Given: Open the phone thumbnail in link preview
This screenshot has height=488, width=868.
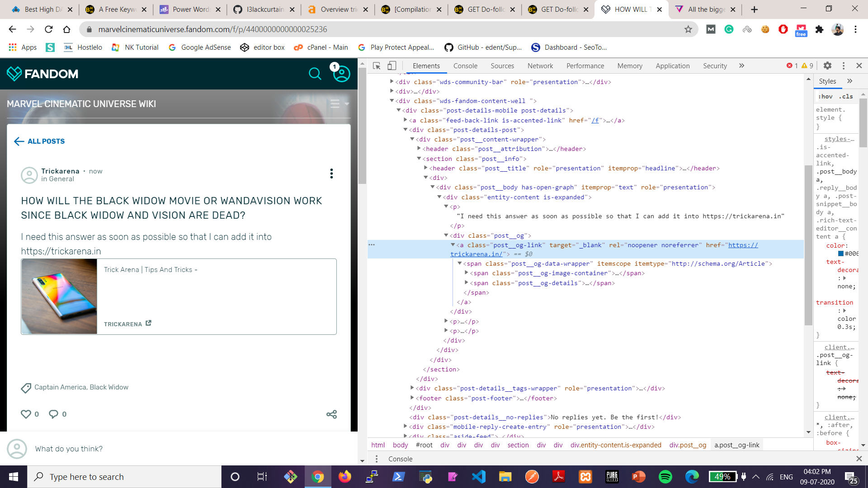Looking at the screenshot, I should click(59, 296).
